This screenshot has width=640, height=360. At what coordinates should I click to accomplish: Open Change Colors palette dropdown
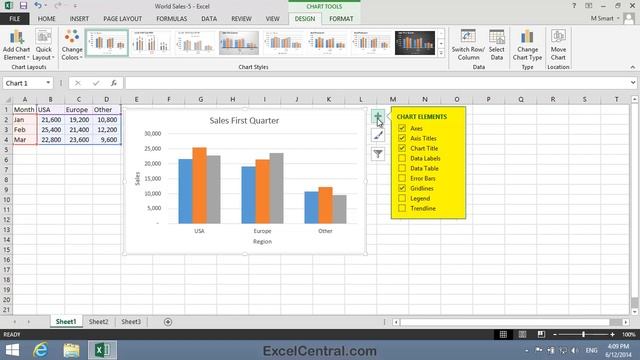[72, 45]
